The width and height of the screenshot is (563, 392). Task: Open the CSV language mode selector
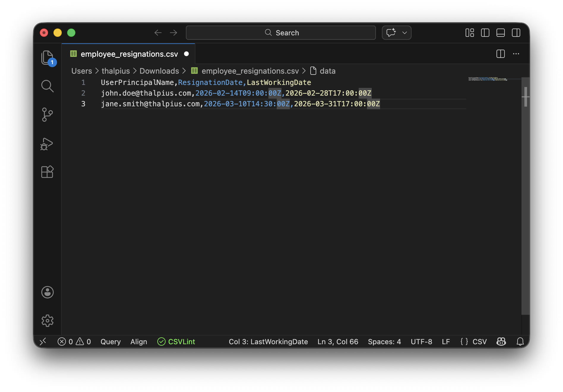coord(479,342)
